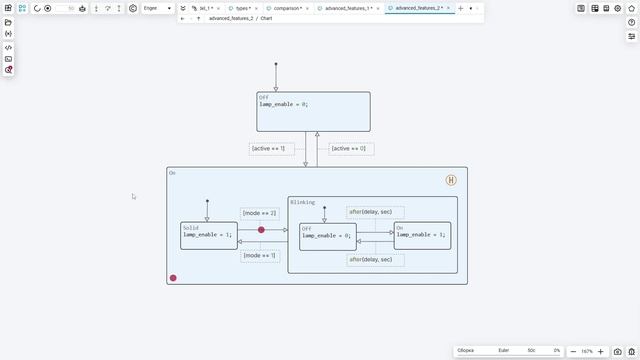Image resolution: width=640 pixels, height=360 pixels.
Task: Click the build progress bar in status bar
Action: click(509, 355)
